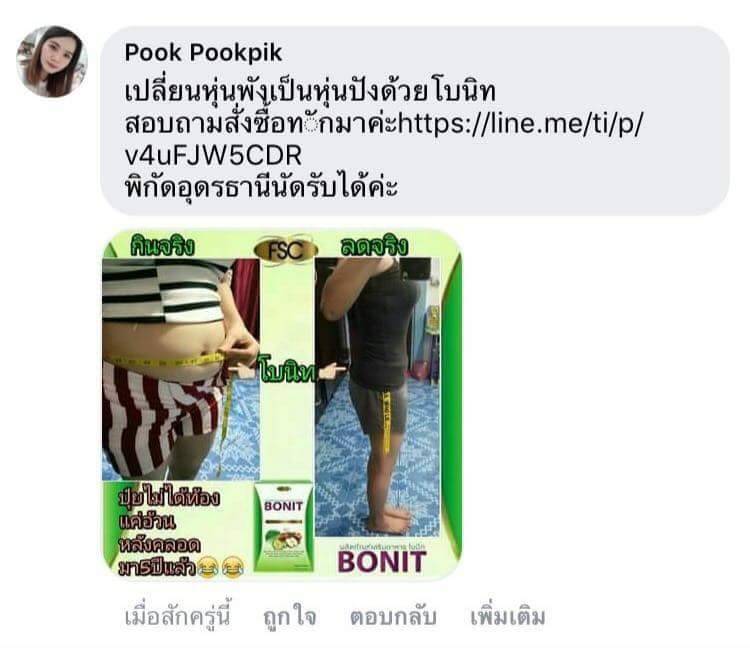This screenshot has height=651, width=750.
Task: Click the green กินจริง heading
Action: [162, 247]
